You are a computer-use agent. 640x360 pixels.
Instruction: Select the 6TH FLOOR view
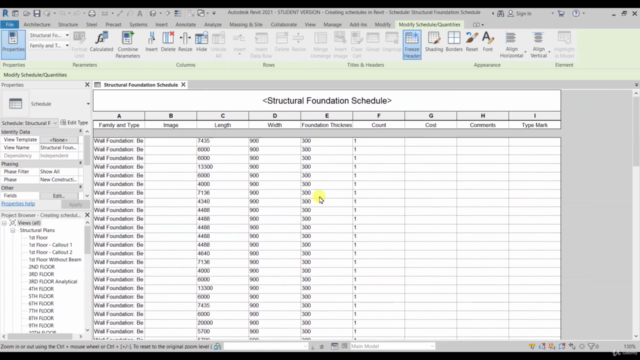pyautogui.click(x=41, y=304)
